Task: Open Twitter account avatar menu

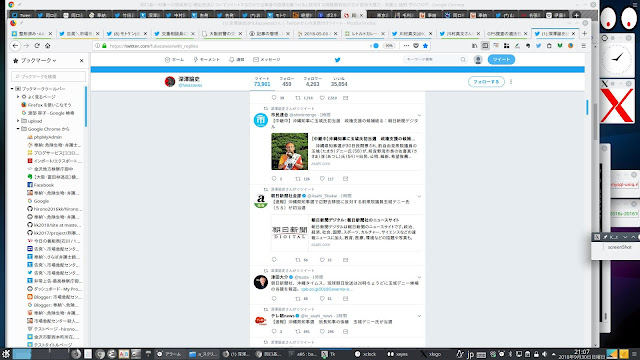Action: coord(478,60)
